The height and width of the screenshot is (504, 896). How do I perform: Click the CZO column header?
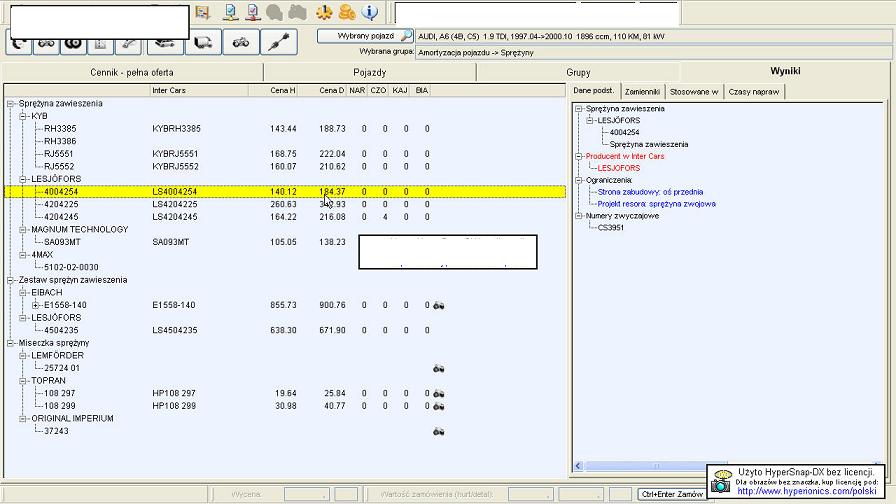click(x=378, y=90)
